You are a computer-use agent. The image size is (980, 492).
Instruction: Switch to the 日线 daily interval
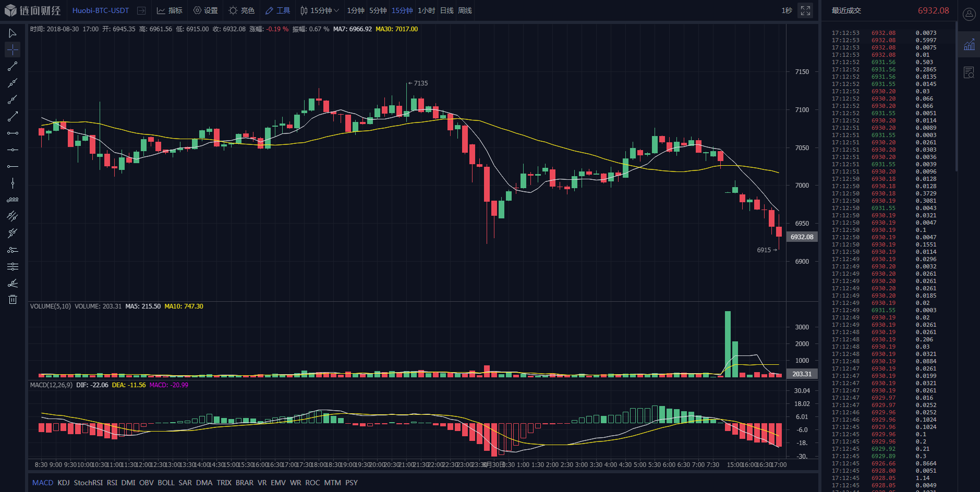point(447,10)
